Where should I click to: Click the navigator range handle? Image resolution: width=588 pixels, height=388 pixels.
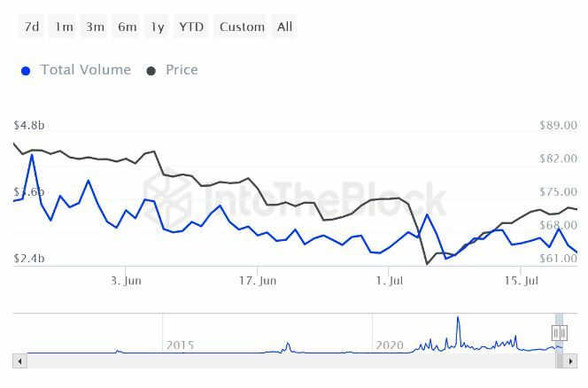coord(559,333)
